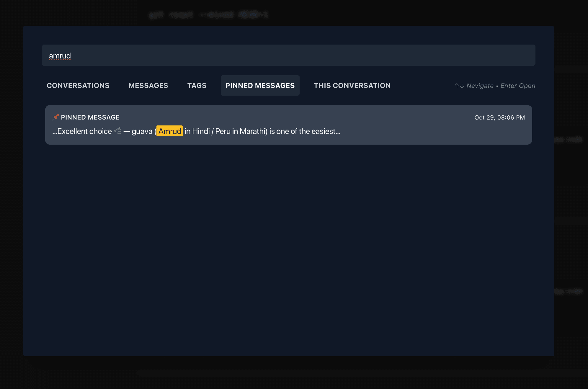
Task: Click the down arrow navigation icon
Action: [x=462, y=86]
